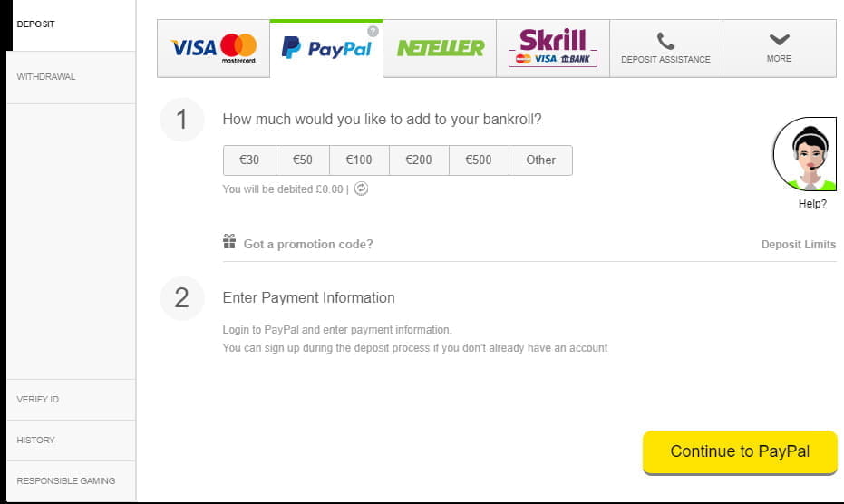
Task: Click the promotion gift icon
Action: (x=229, y=242)
